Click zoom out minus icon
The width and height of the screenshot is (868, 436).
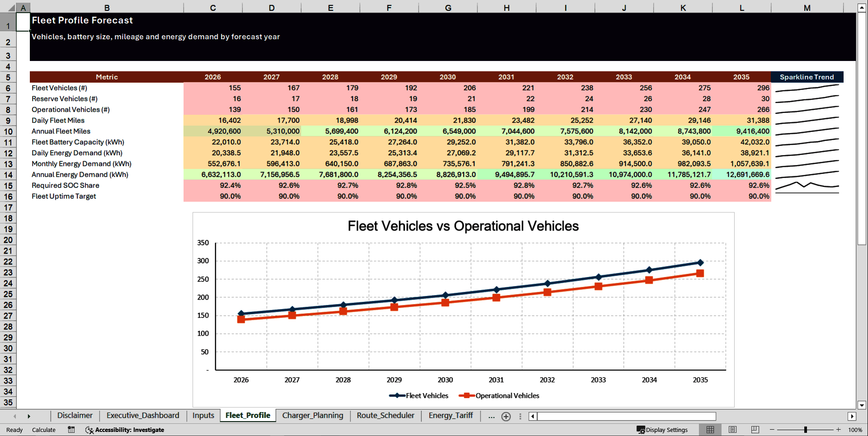point(772,430)
